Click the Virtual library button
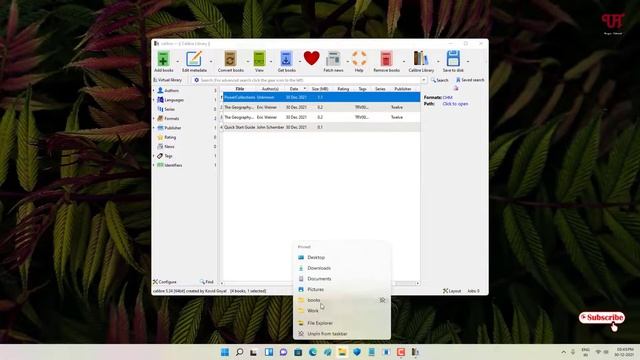The image size is (640, 360). 168,80
